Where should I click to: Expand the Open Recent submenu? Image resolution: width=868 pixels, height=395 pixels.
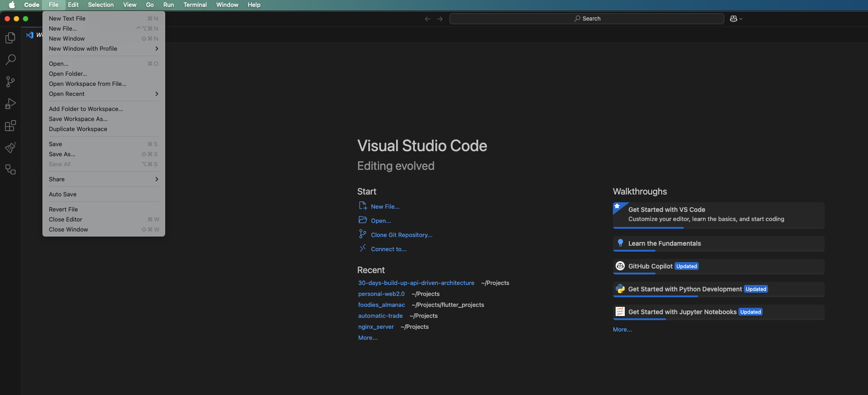(104, 94)
